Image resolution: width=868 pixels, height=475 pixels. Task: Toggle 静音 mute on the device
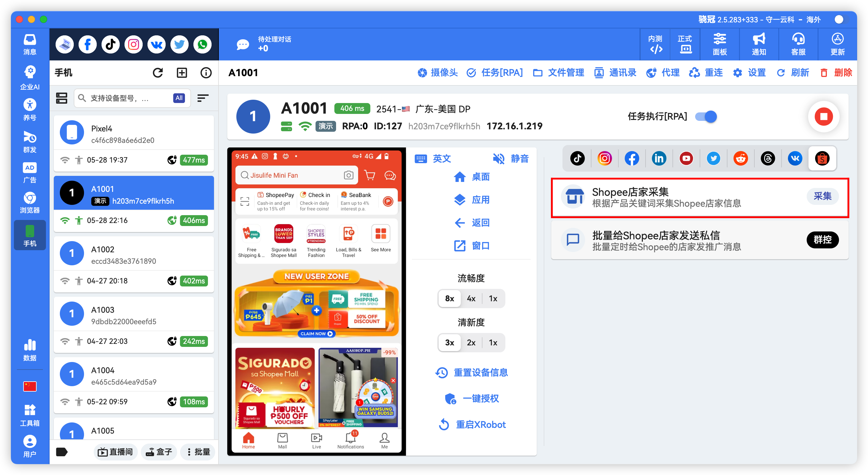(511, 158)
